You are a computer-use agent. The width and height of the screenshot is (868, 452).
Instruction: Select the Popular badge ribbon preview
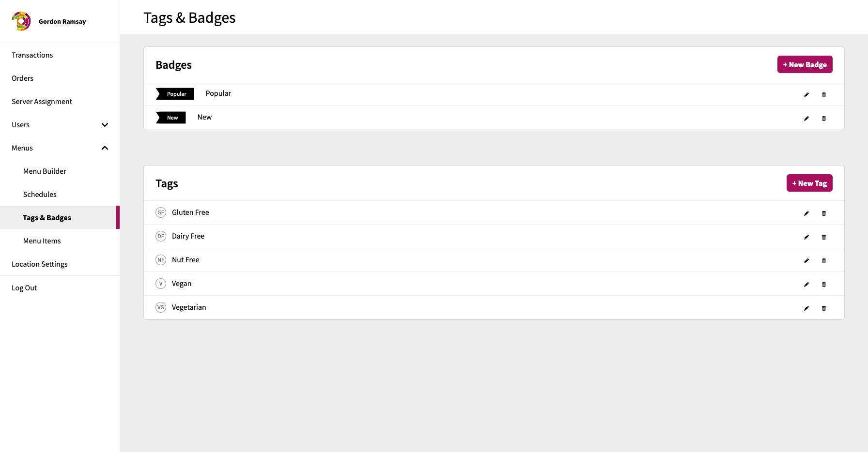[x=175, y=94]
